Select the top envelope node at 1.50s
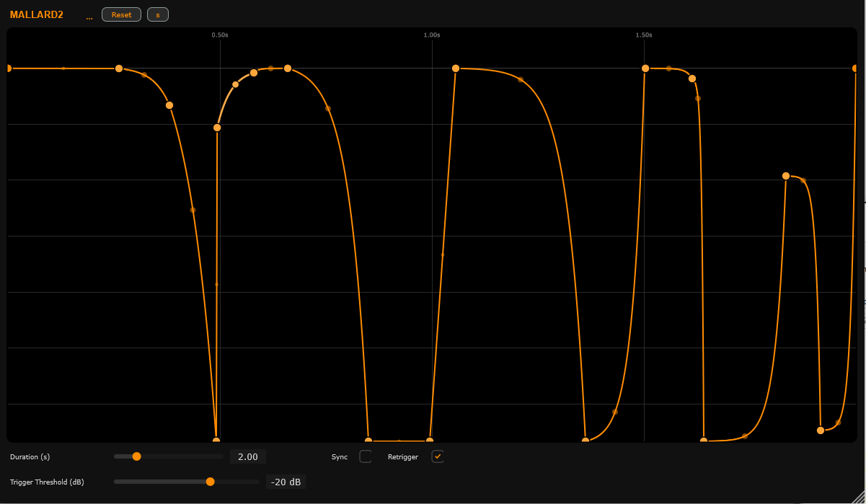866x504 pixels. click(645, 68)
